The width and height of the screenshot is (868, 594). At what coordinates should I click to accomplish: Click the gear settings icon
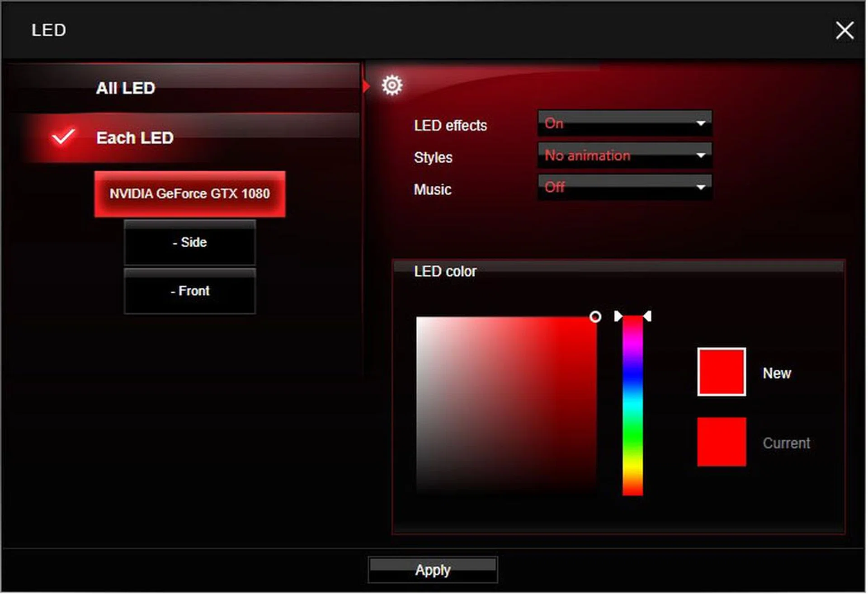(x=392, y=85)
